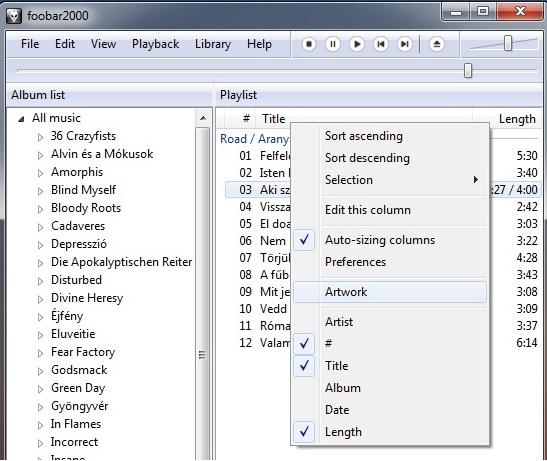
Task: Select Incorrect in album list
Action: tap(74, 442)
